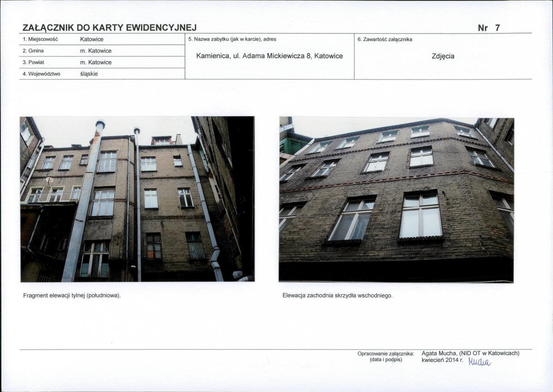Screen dimensions: 553x392
Task: Click the Miejscowość value Katowice
Action: pos(92,39)
